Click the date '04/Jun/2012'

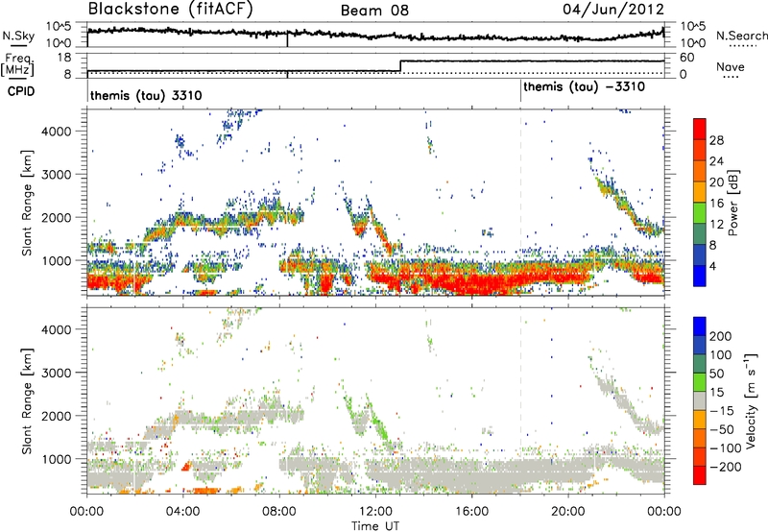pos(613,10)
